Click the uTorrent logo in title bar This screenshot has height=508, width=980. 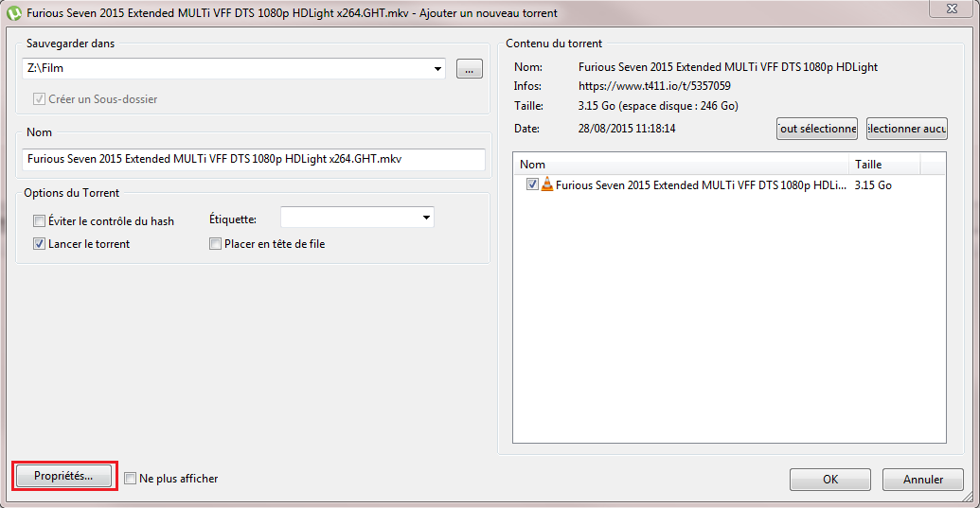click(14, 13)
